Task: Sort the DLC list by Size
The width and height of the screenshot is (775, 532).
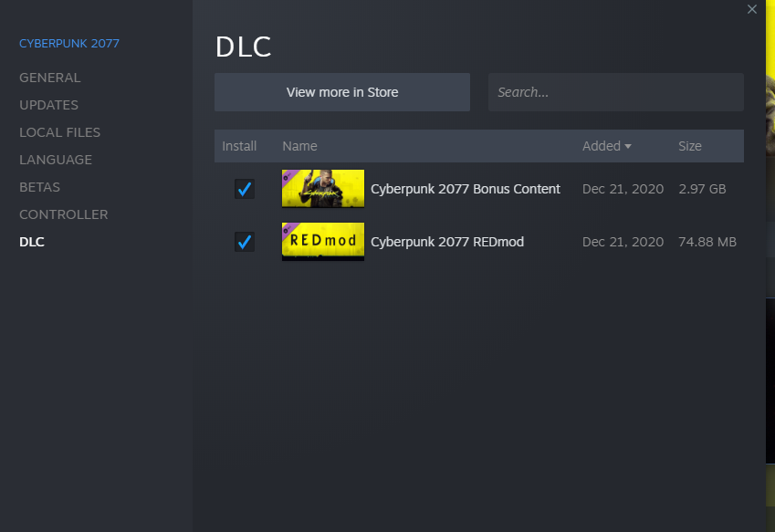Action: (690, 146)
